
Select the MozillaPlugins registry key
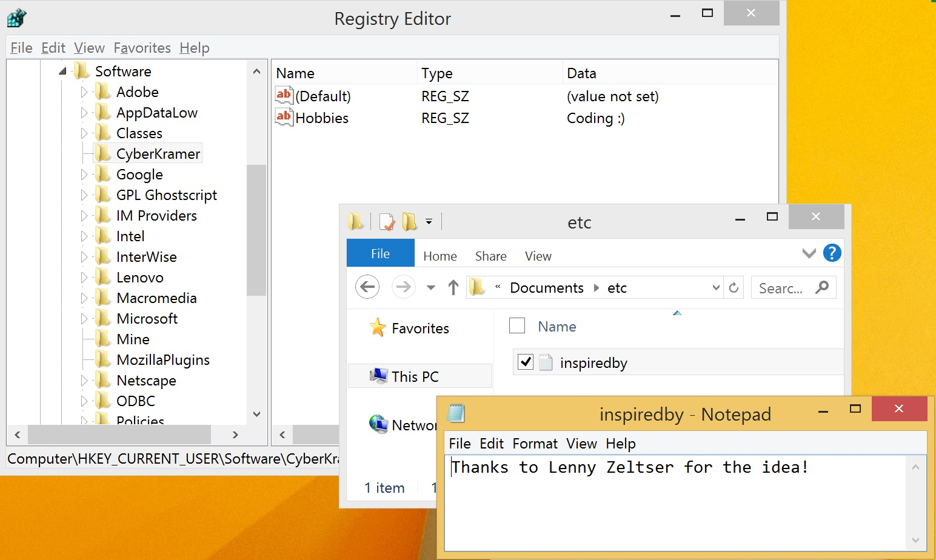163,360
